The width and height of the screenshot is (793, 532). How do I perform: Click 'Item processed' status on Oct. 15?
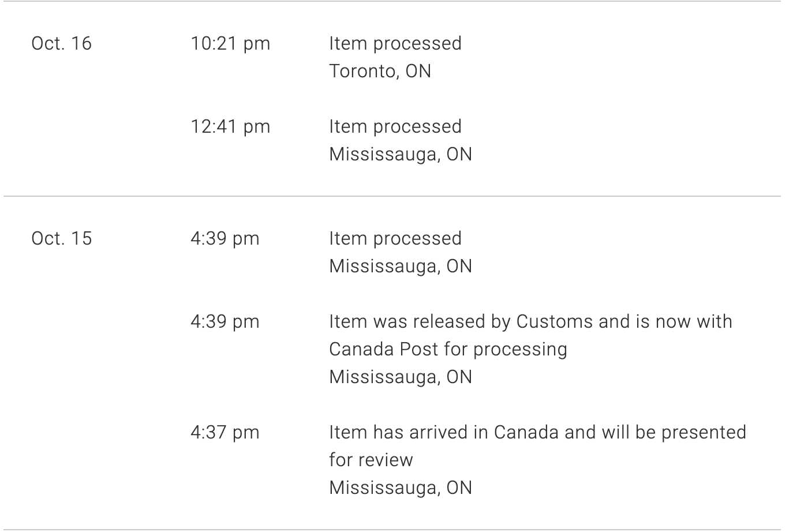point(395,239)
